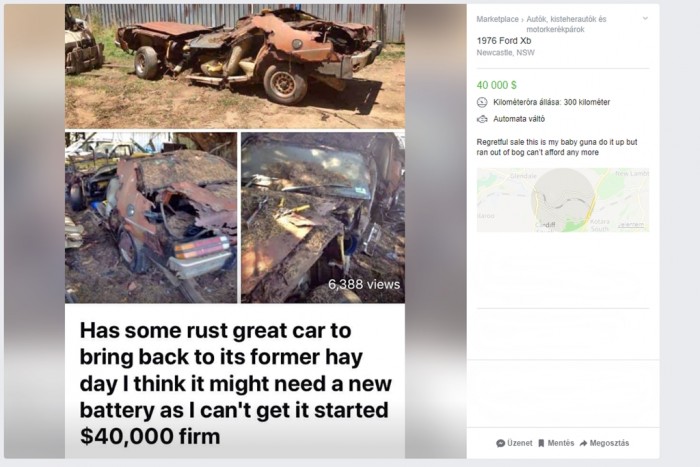Expand the chevron dropdown at listing top-right
The height and width of the screenshot is (467, 700).
[x=645, y=18]
